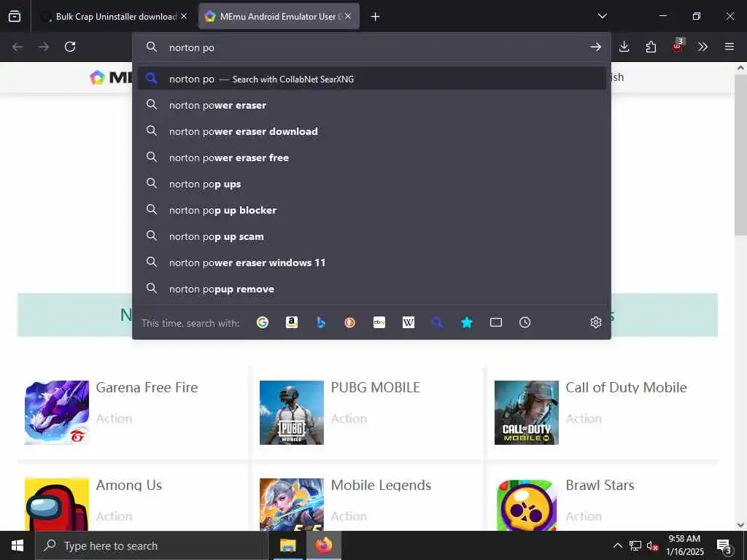Choose suggestion 'norton popup remove'
The height and width of the screenshot is (560, 747).
point(371,289)
